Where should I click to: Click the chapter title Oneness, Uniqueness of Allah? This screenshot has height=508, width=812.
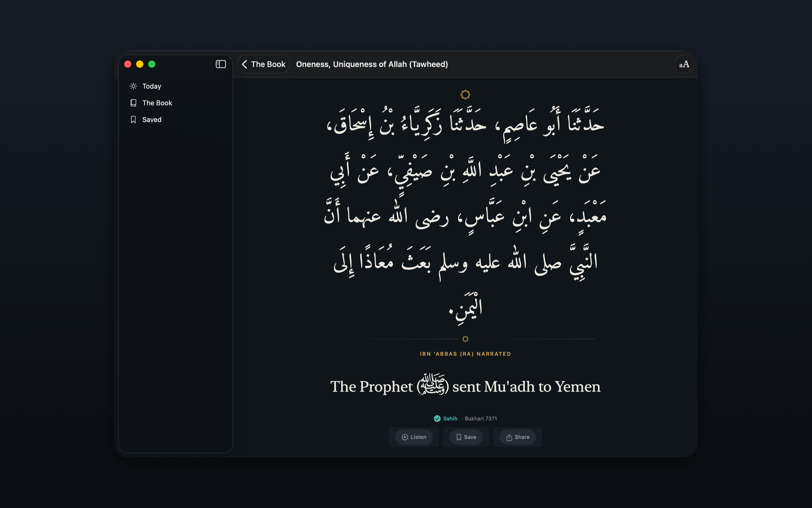point(372,64)
